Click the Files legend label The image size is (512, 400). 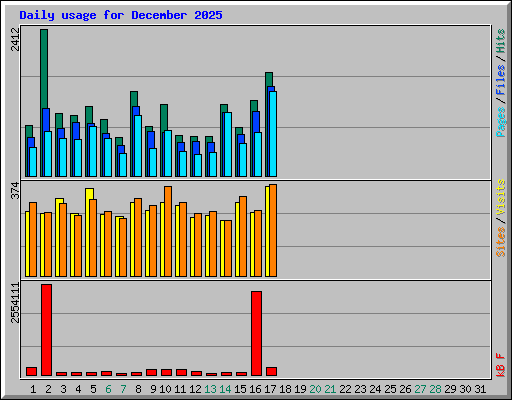501,80
